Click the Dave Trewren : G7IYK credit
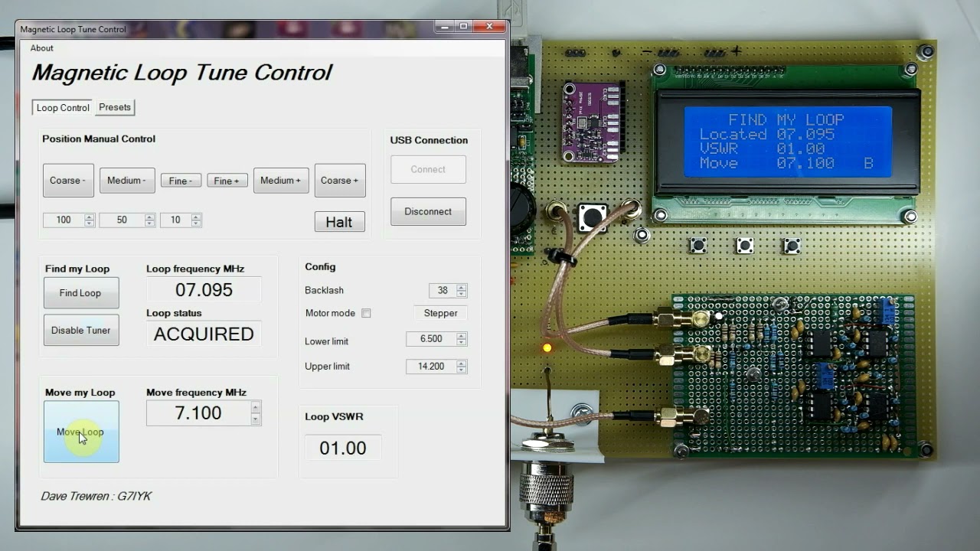Viewport: 980px width, 551px height. point(96,497)
